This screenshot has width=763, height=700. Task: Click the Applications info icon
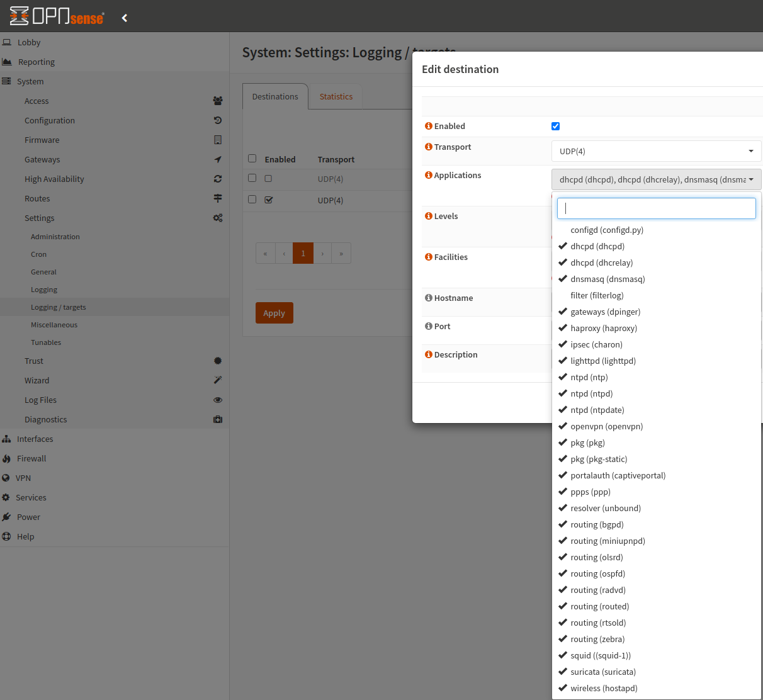point(429,175)
